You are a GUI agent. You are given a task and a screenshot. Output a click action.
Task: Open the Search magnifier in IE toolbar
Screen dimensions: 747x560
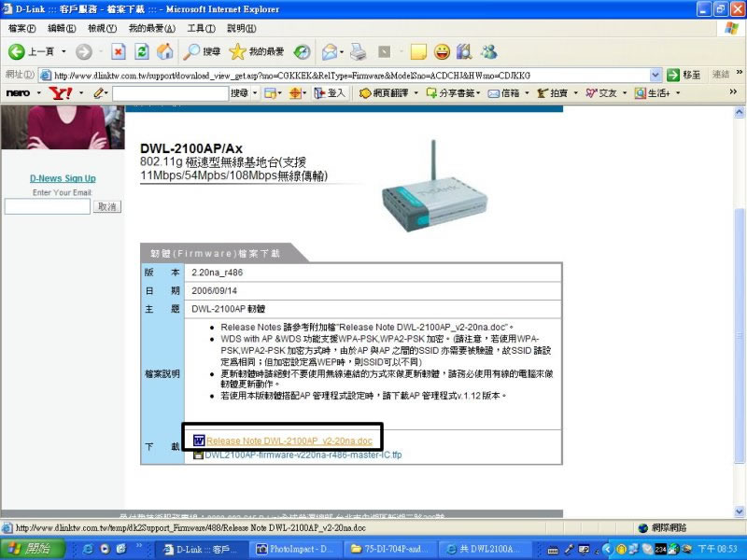(x=202, y=51)
